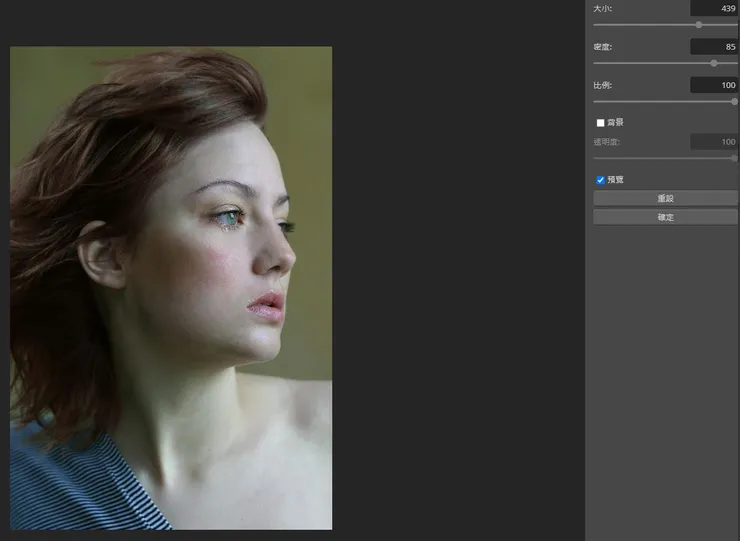Screen dimensions: 740x541
Task: Click the 大小 text label
Action: [x=603, y=8]
